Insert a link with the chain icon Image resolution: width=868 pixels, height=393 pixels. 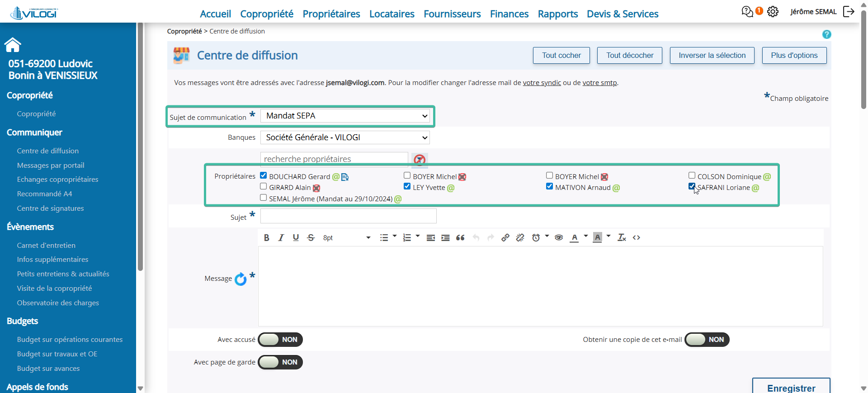(x=505, y=237)
